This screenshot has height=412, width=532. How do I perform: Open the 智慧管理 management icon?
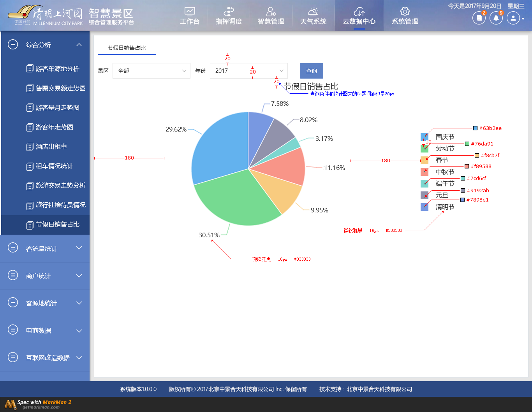(x=271, y=12)
